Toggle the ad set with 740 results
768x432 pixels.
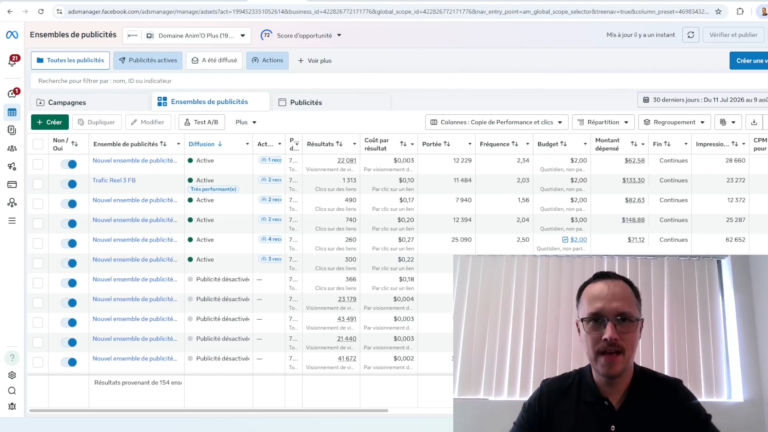(69, 223)
